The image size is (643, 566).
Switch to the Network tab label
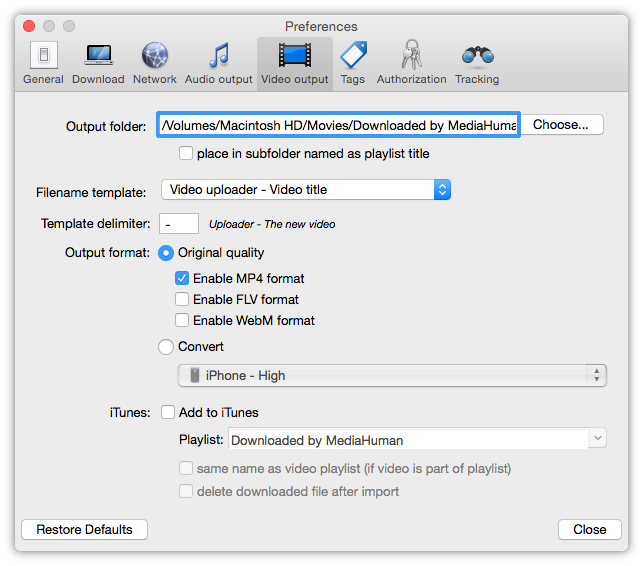pos(155,79)
